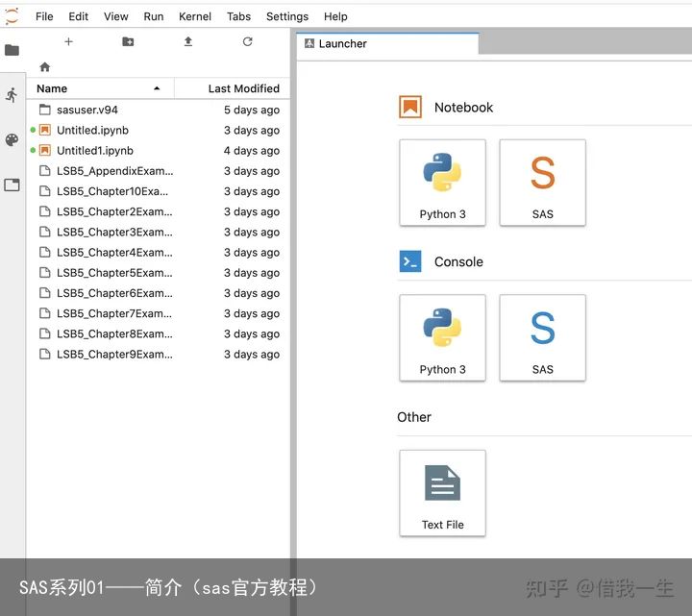Screen dimensions: 692x616
Task: Open the File menu
Action: click(44, 16)
